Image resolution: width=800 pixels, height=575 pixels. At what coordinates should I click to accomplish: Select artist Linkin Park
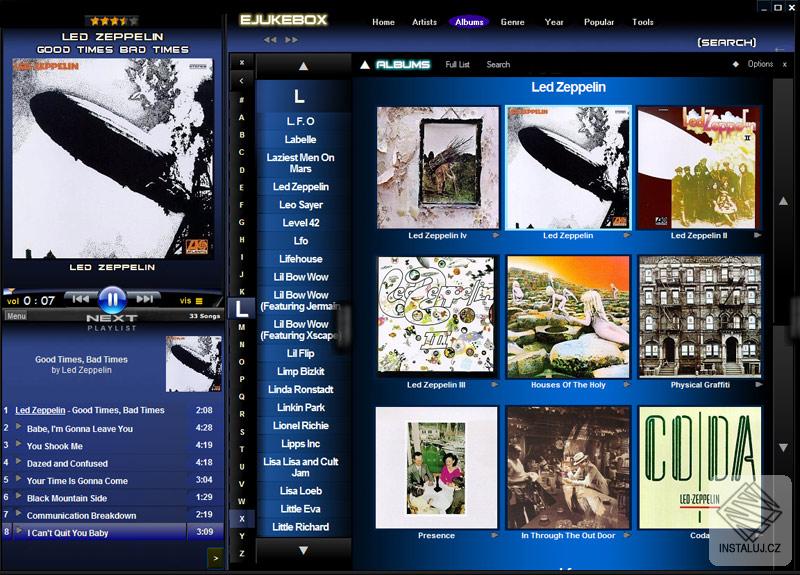pyautogui.click(x=301, y=408)
